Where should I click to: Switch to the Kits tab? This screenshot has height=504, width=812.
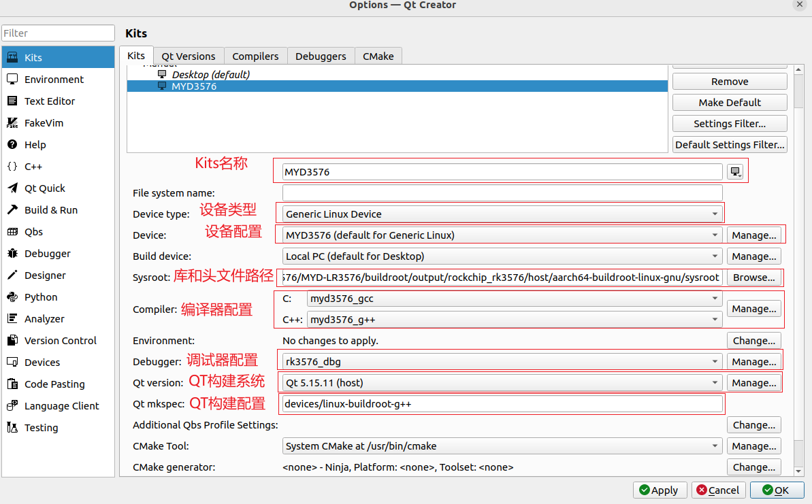click(136, 55)
